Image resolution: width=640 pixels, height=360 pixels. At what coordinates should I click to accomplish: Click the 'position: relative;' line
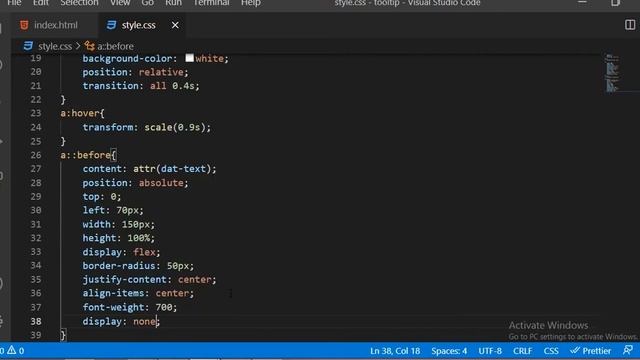click(135, 72)
